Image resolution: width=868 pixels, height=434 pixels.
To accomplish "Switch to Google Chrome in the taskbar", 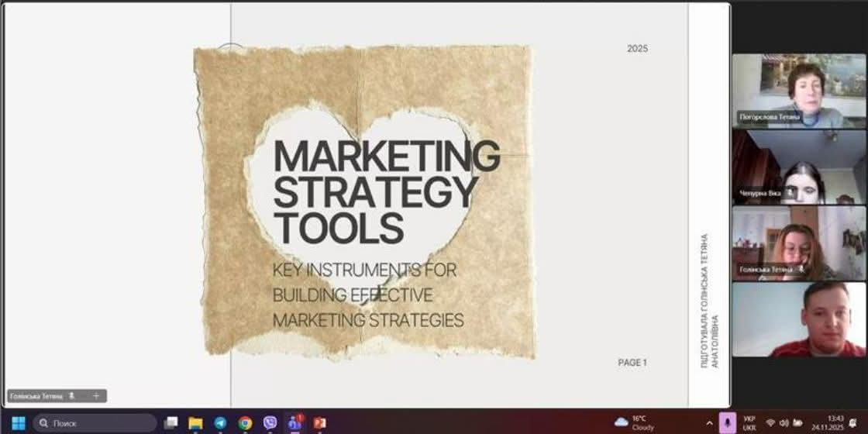I will 245,423.
